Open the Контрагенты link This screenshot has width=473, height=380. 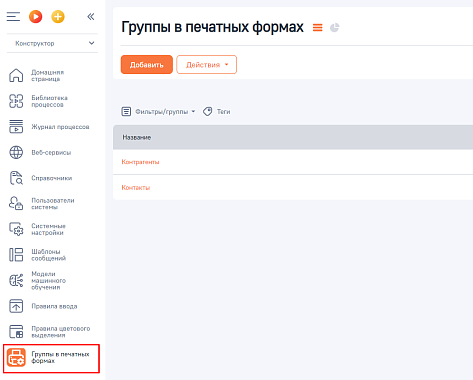click(x=140, y=162)
